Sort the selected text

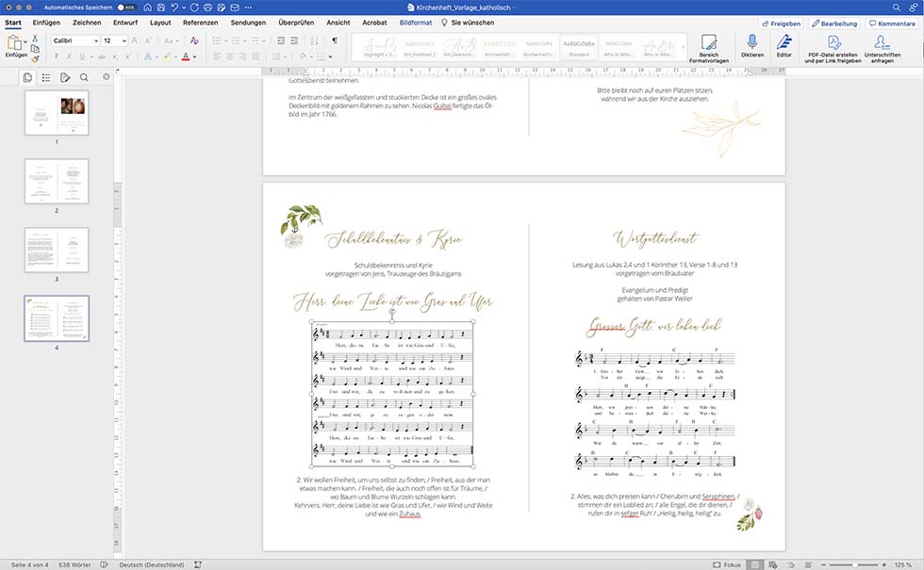tap(314, 41)
